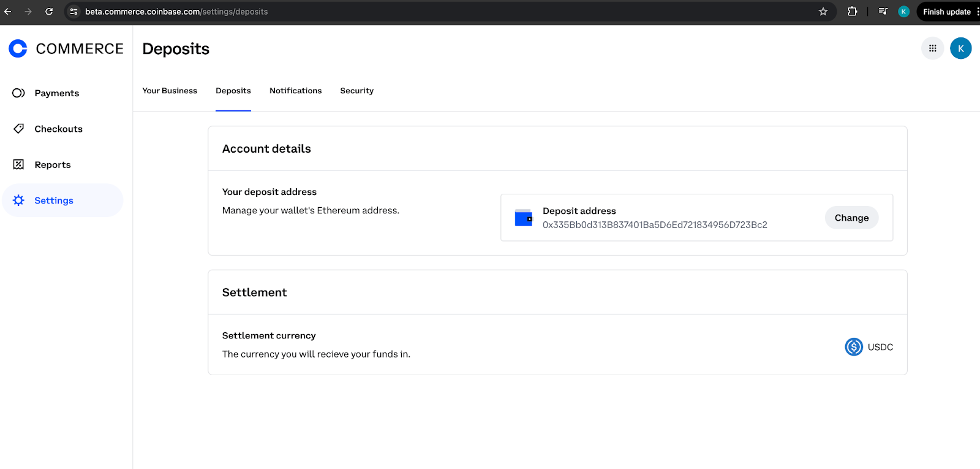The width and height of the screenshot is (980, 469).
Task: Open the browser extensions puzzle icon
Action: 852,12
